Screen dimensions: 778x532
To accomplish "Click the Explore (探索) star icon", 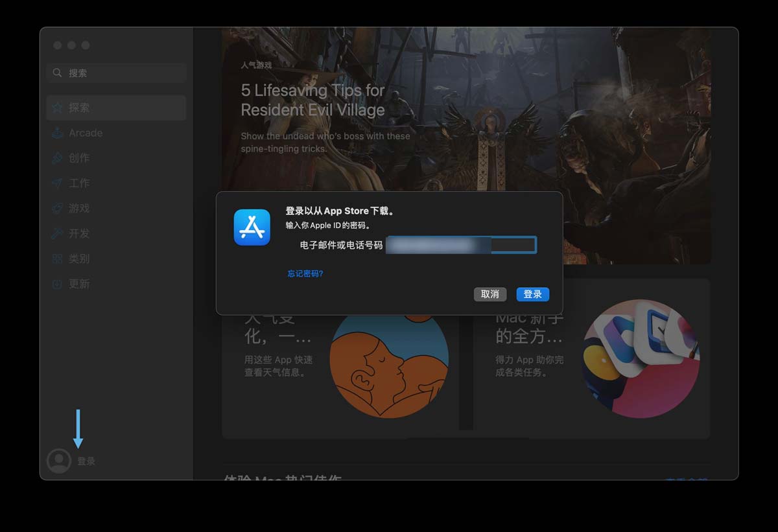I will [58, 108].
